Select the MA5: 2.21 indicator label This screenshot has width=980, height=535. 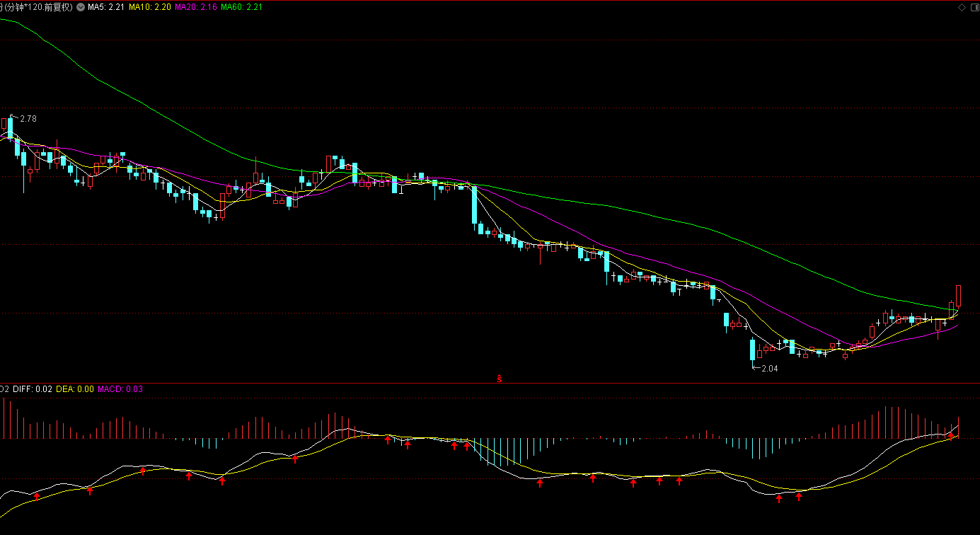(x=107, y=6)
